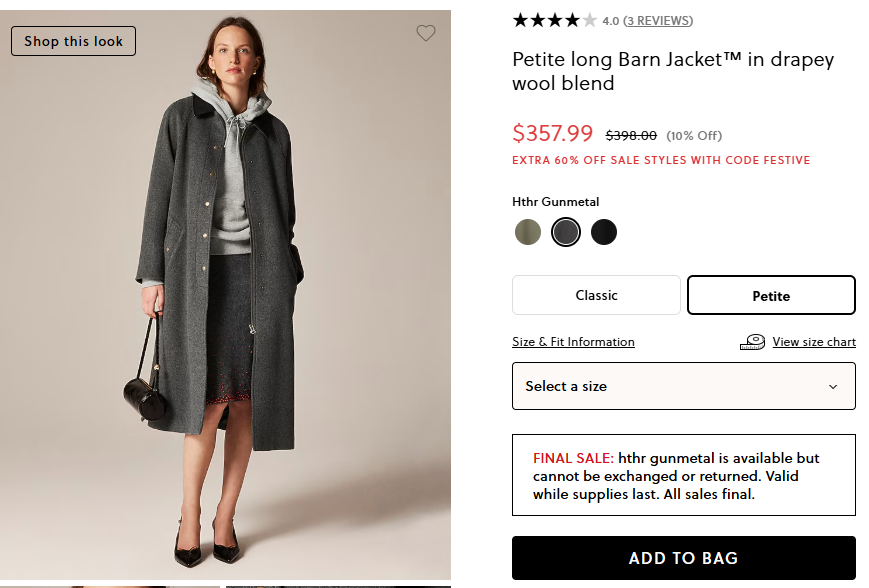
Task: Choose the Petite fit option
Action: point(771,295)
